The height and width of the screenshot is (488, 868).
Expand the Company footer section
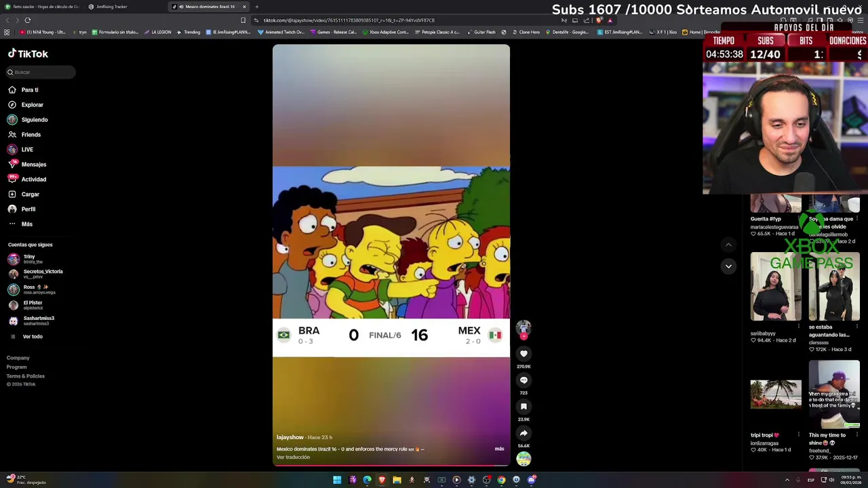point(18,358)
